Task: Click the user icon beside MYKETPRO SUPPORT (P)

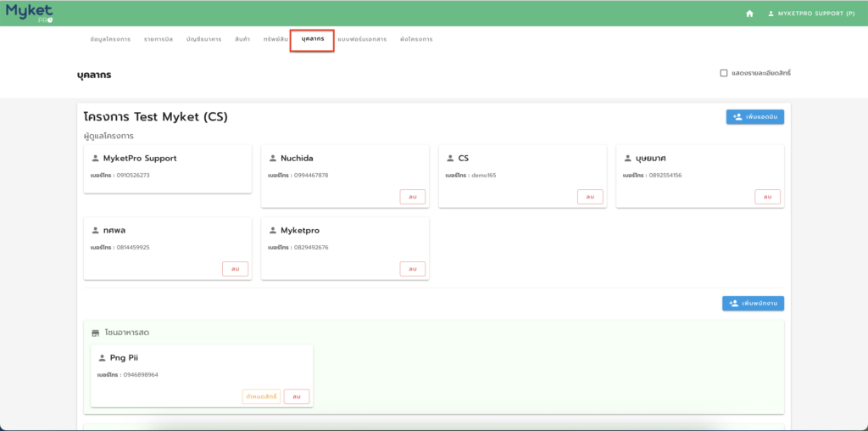Action: point(771,14)
